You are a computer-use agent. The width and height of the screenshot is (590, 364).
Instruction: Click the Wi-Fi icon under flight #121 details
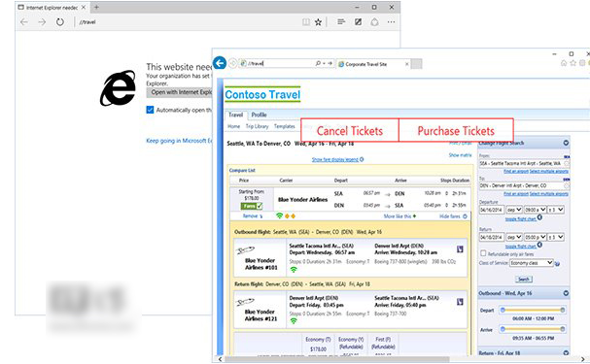(294, 320)
